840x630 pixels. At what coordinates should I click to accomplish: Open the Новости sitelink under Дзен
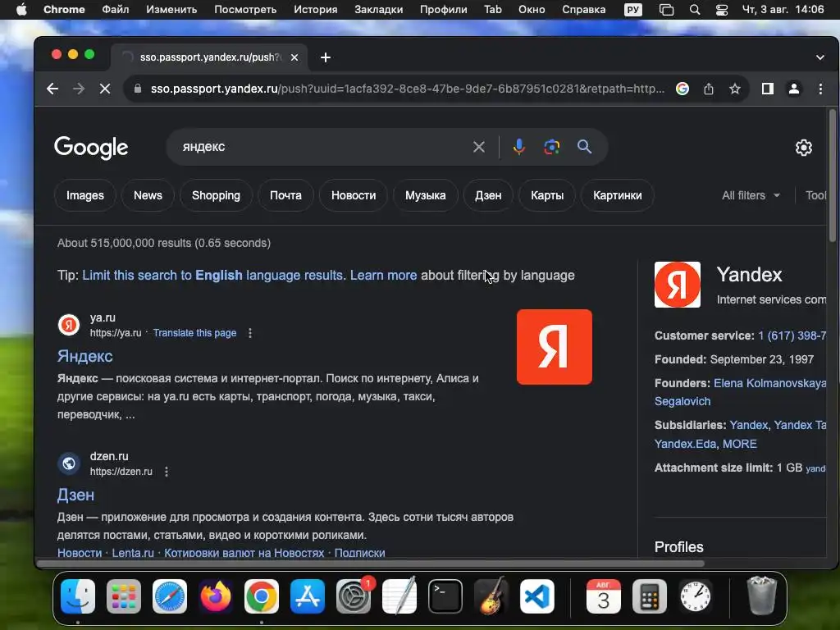[x=80, y=553]
